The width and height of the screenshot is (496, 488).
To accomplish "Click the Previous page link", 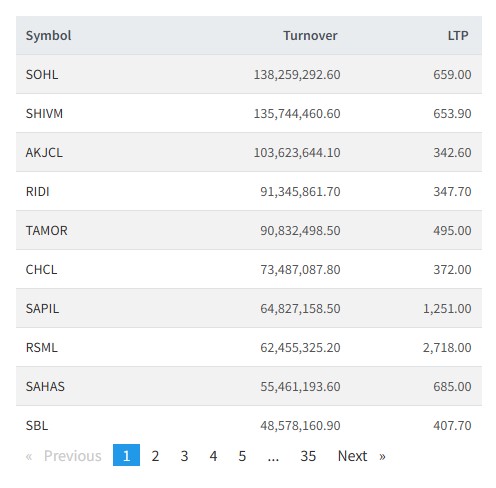I will [63, 456].
